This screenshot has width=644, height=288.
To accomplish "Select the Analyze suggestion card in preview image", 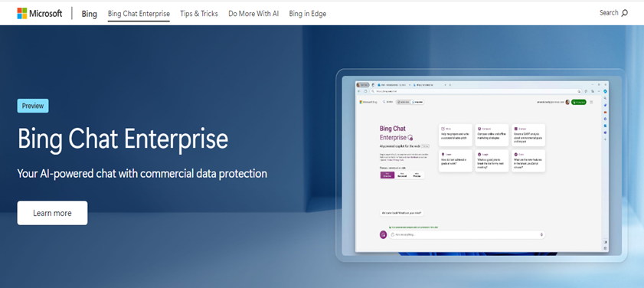I will [x=528, y=135].
